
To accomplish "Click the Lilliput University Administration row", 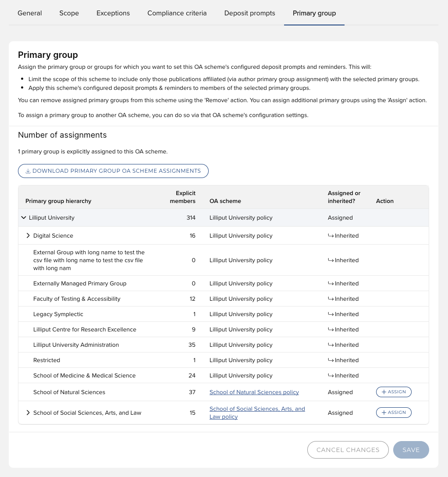I will (76, 345).
